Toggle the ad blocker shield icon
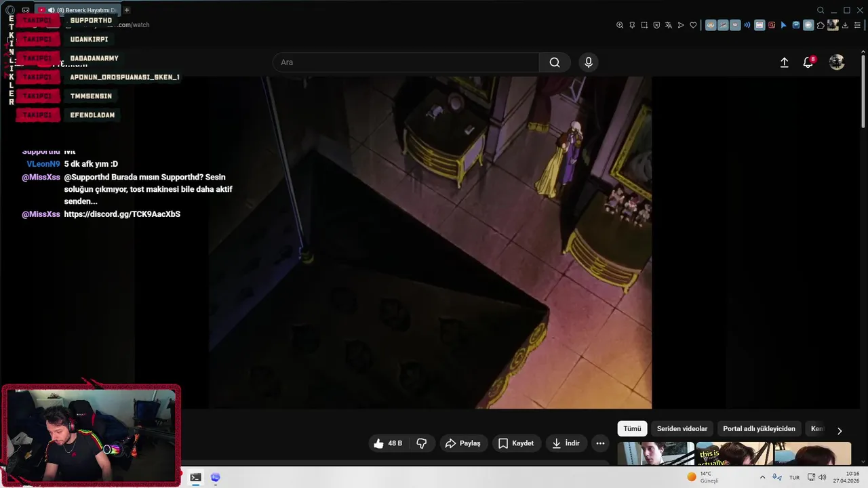 tap(656, 25)
